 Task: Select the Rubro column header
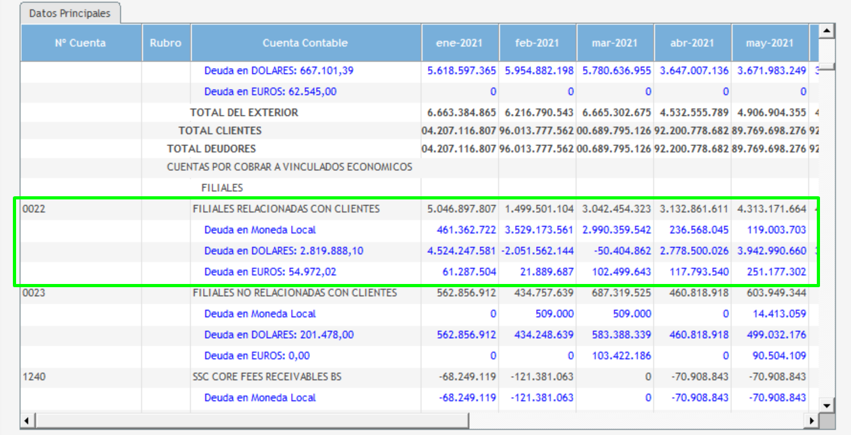pyautogui.click(x=166, y=43)
